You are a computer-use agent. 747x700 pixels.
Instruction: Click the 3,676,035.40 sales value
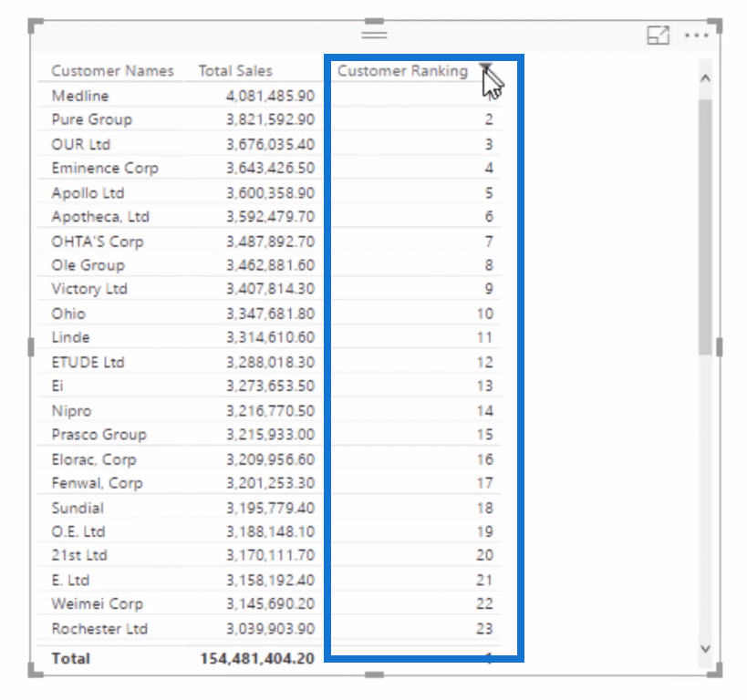click(x=270, y=144)
